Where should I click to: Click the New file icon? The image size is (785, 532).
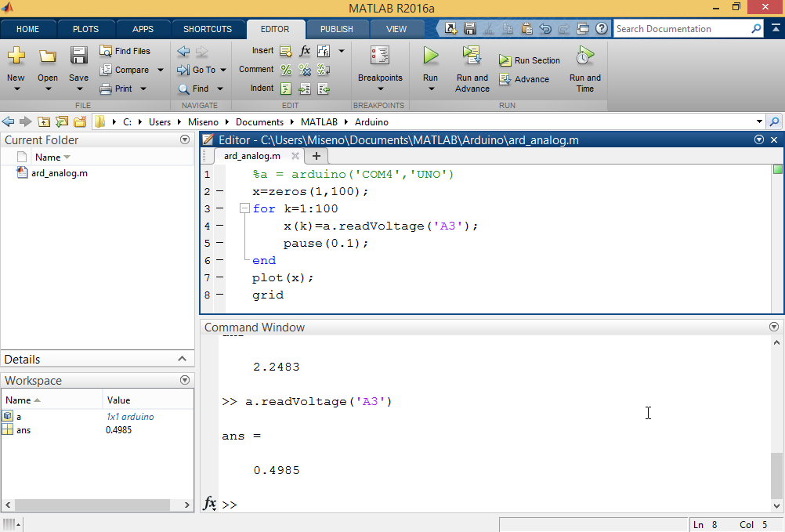coord(16,56)
